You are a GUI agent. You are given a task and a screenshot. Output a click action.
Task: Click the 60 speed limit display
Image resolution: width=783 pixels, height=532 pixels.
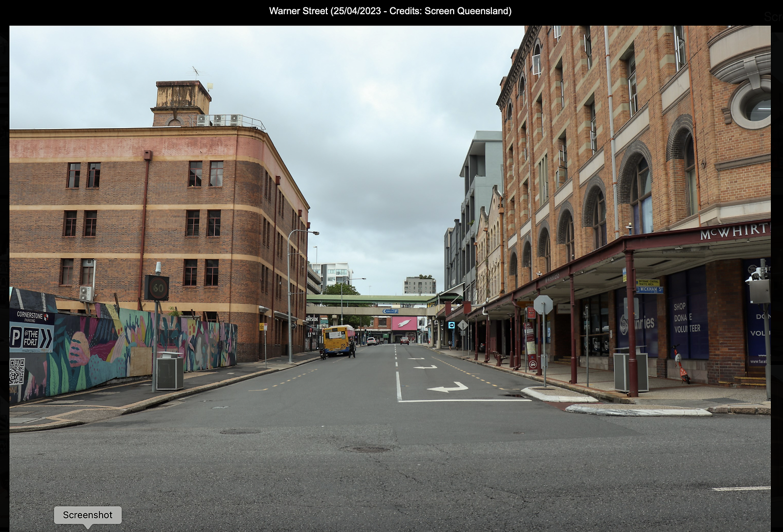coord(157,288)
